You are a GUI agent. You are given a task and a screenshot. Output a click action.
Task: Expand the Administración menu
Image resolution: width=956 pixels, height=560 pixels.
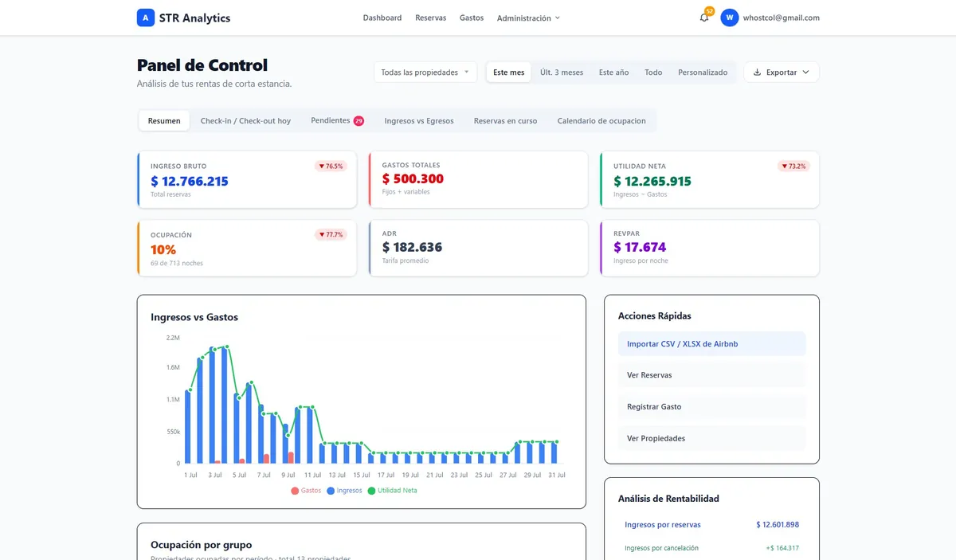[x=529, y=18]
